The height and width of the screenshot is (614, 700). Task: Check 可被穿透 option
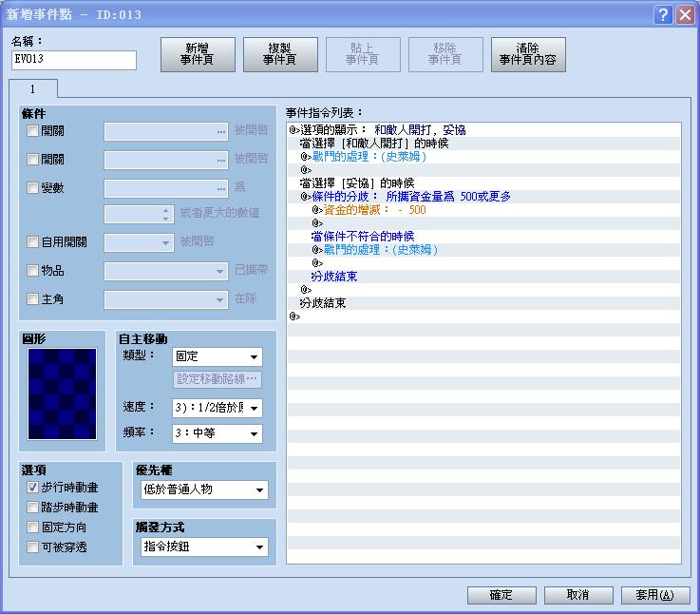tap(32, 547)
